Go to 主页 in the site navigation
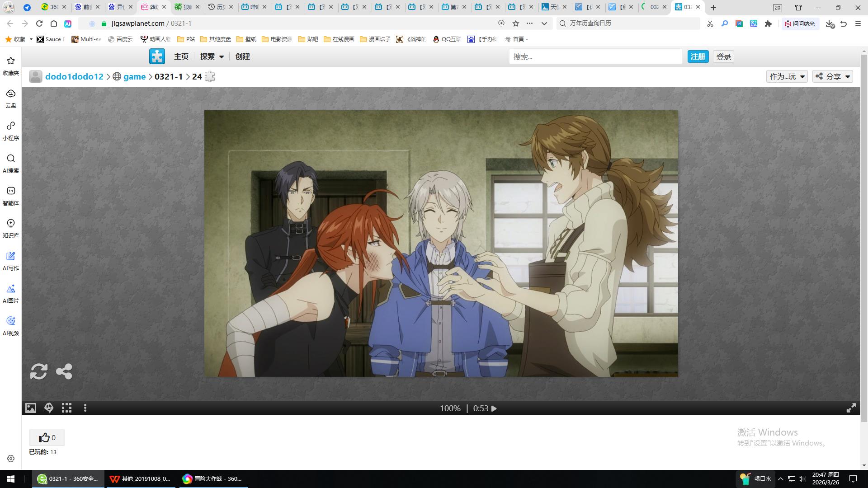Image resolution: width=868 pixels, height=488 pixels. tap(181, 56)
